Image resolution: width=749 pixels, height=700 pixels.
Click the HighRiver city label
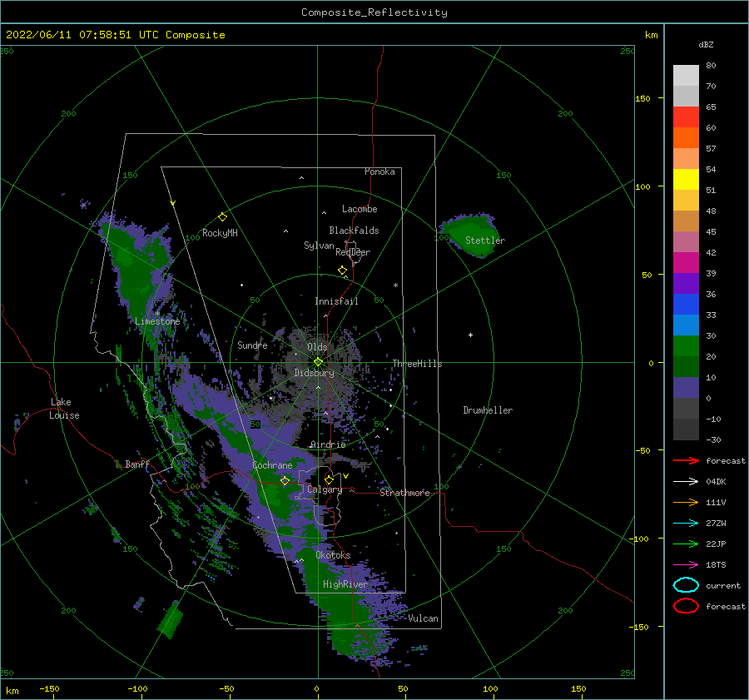coord(345,584)
